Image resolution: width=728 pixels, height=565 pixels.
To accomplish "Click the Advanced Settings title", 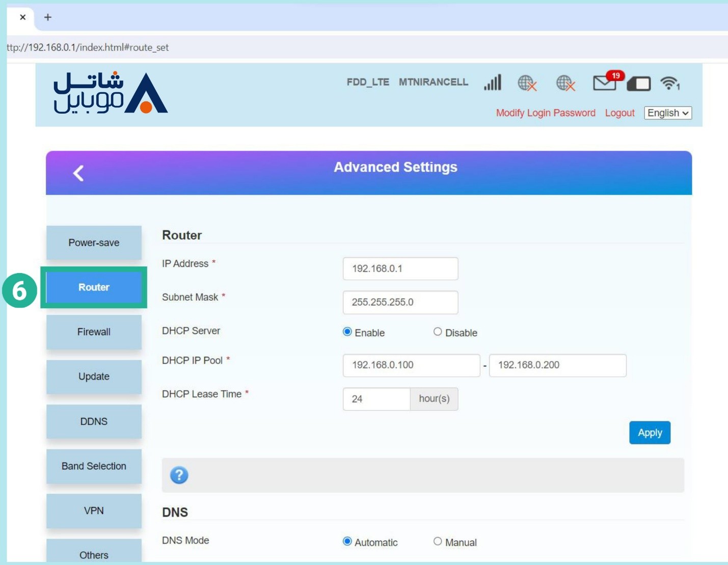I will click(x=395, y=167).
